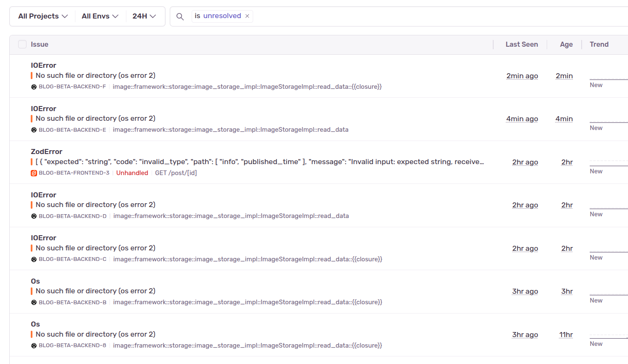Click the Trend column header
The height and width of the screenshot is (364, 628).
click(x=599, y=44)
